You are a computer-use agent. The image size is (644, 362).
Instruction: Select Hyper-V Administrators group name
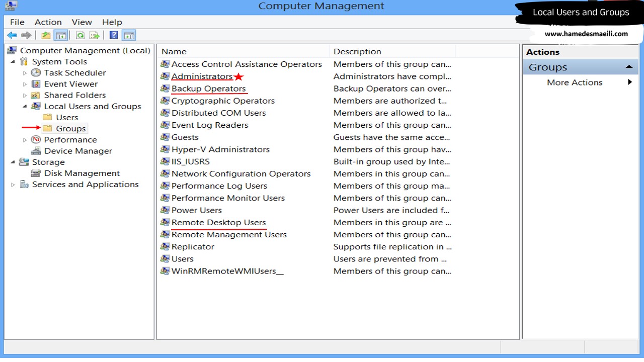tap(220, 149)
